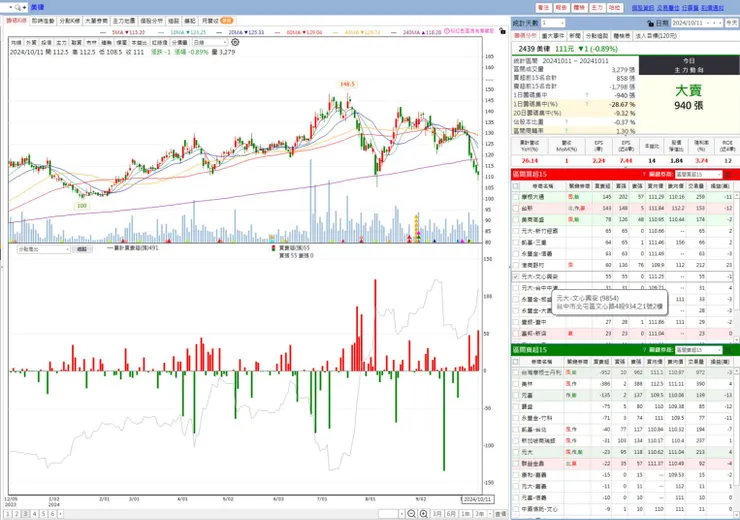Click the 大賣 940 張 main force indicator
This screenshot has width=740, height=520.
coord(689,97)
